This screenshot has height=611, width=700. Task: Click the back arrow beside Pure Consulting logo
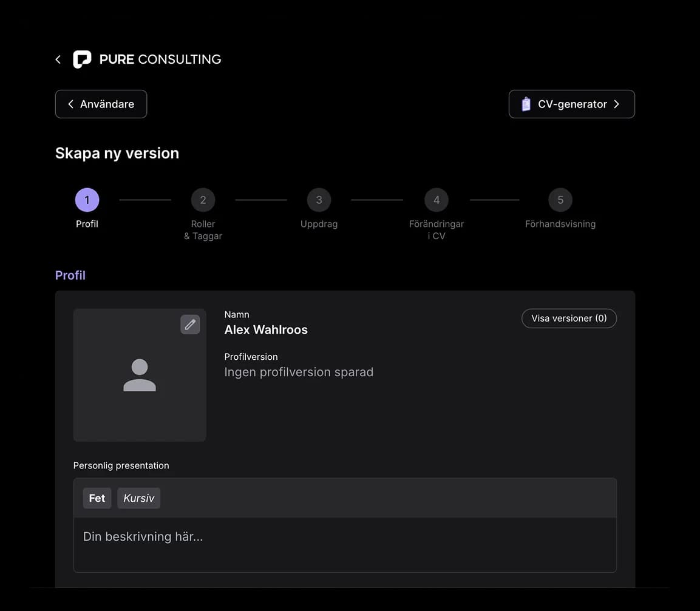[x=58, y=59]
